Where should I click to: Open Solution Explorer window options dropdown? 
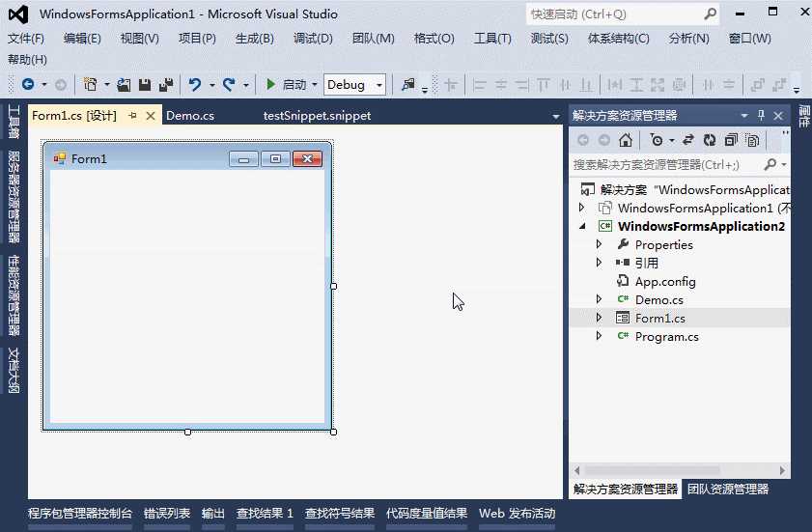click(744, 116)
